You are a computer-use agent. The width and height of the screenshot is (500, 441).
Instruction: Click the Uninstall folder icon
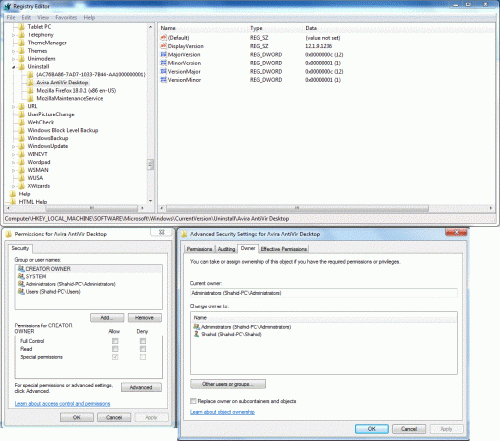[22, 67]
